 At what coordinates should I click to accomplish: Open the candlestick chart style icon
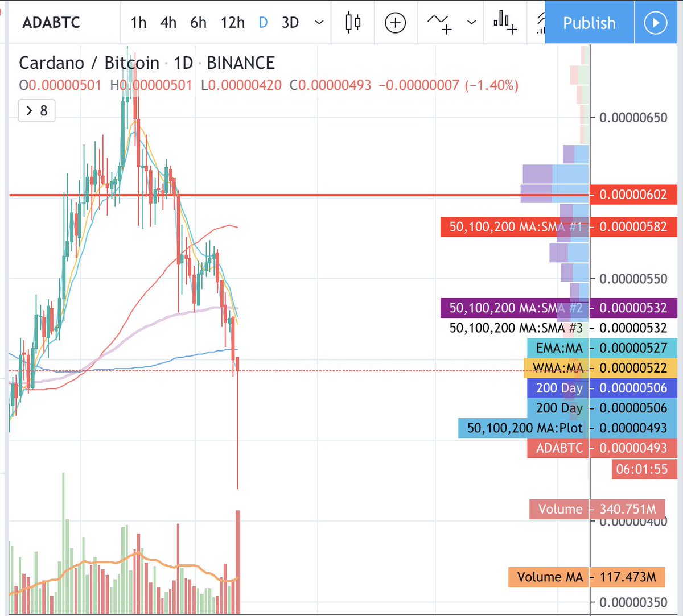(352, 23)
